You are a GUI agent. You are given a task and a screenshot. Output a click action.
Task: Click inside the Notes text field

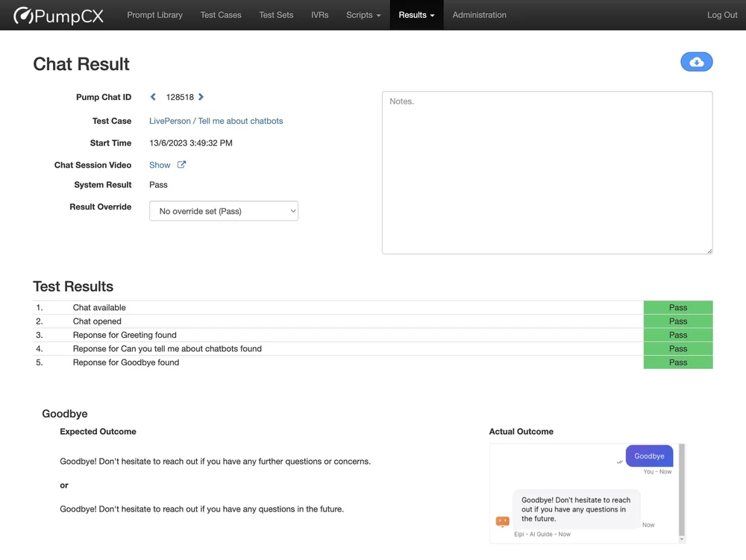[547, 172]
